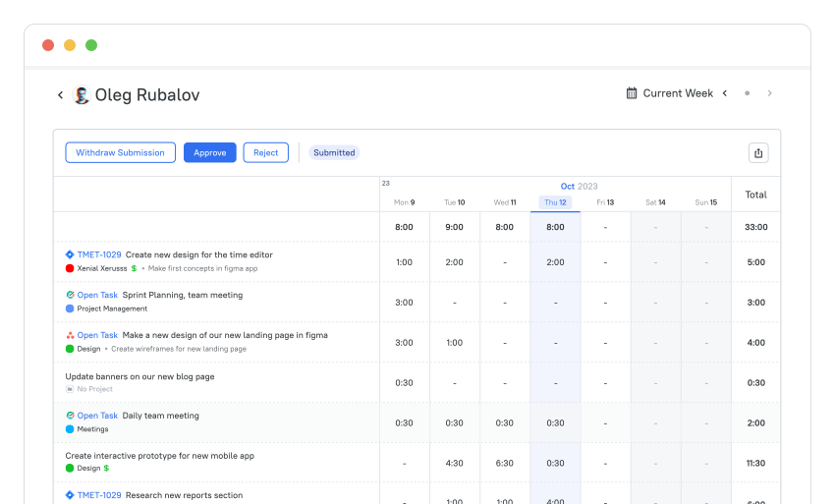Image resolution: width=835 pixels, height=504 pixels.
Task: Click the Asana icon beside landing page task
Action: (x=70, y=335)
